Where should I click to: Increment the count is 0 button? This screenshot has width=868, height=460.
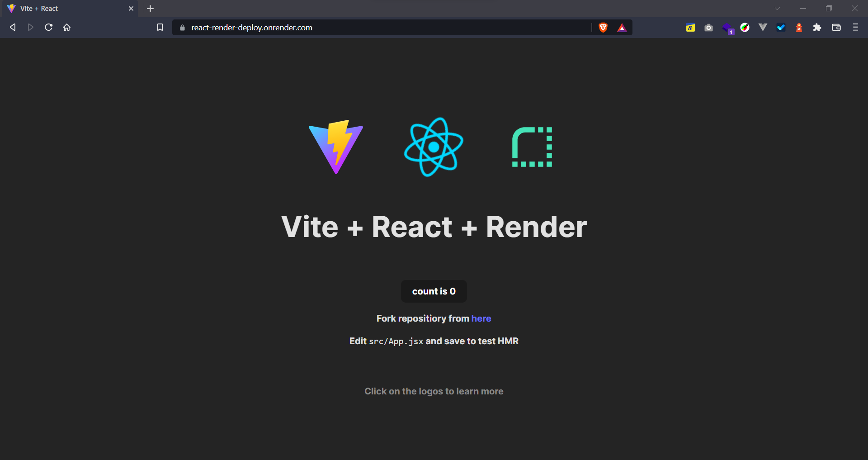434,291
